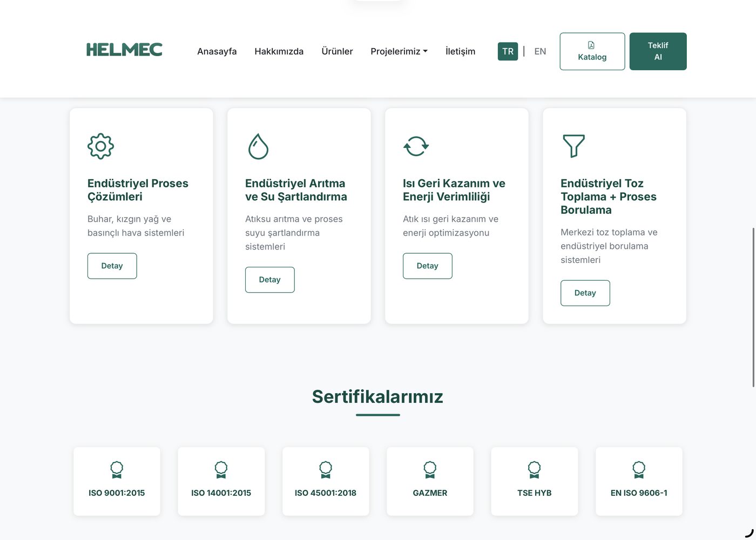Click the funnel icon for Endüstriyel Toz Toplama
Screen dimensions: 756x540
click(x=573, y=146)
